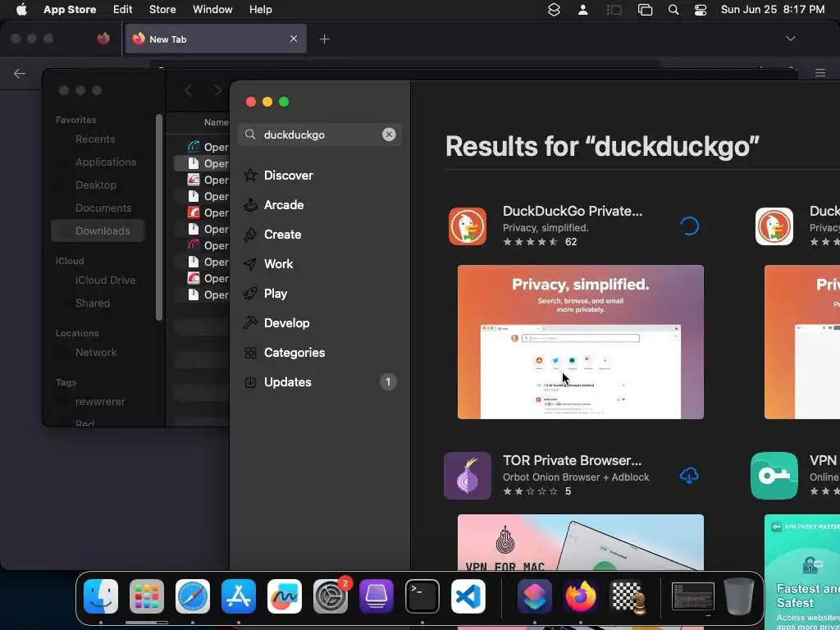840x630 pixels.
Task: View Privacy, simplified screenshot thumbnail
Action: [x=581, y=342]
